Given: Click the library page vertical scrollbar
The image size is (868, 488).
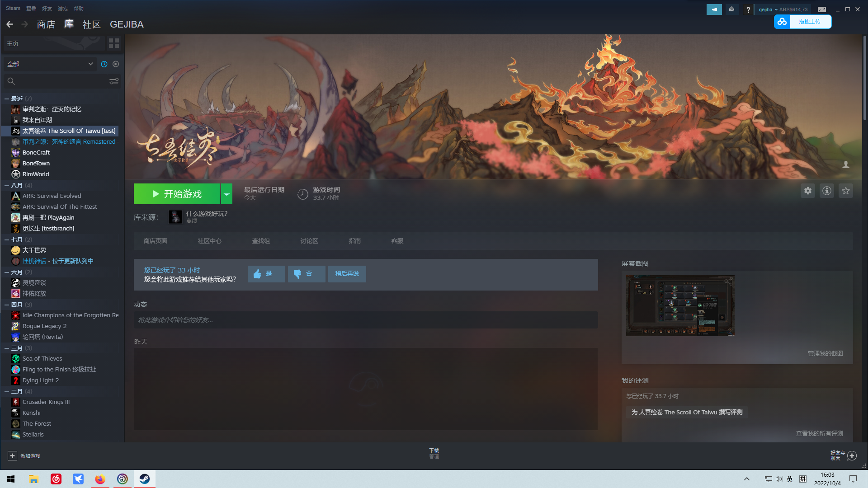Looking at the screenshot, I should tap(864, 77).
